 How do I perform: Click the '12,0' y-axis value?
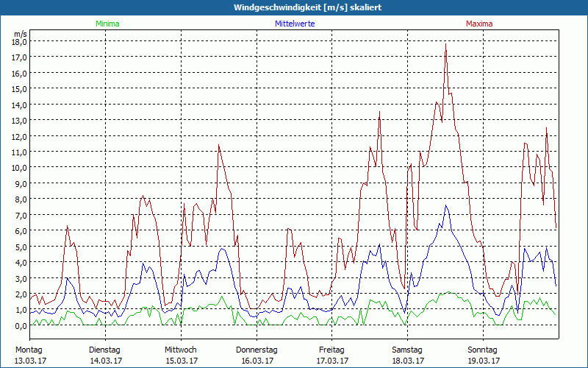click(x=21, y=136)
